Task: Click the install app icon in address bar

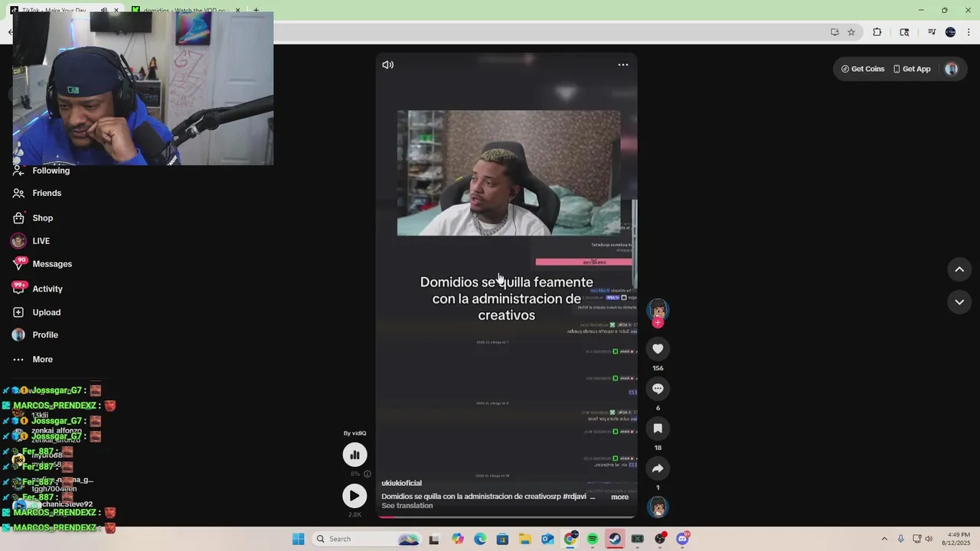Action: [835, 32]
